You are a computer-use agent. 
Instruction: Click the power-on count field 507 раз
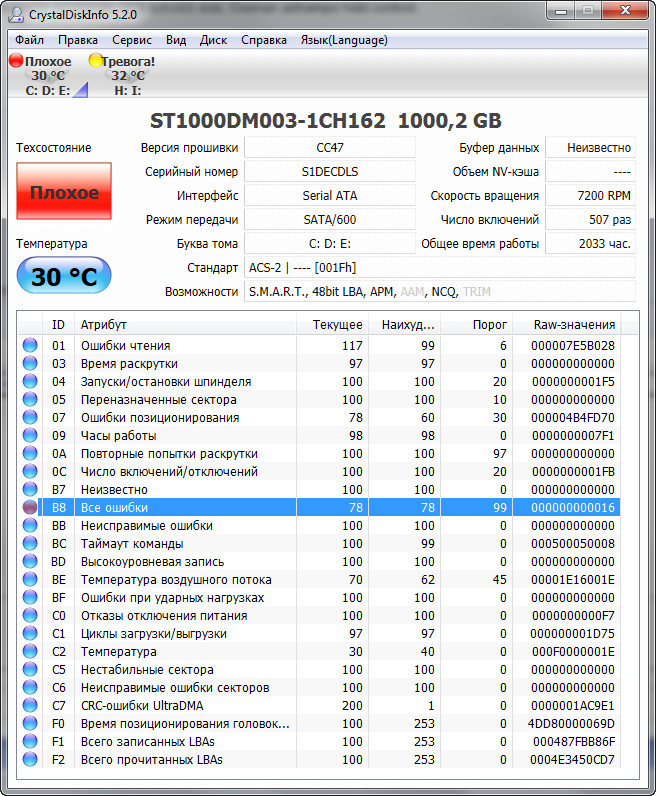[591, 220]
